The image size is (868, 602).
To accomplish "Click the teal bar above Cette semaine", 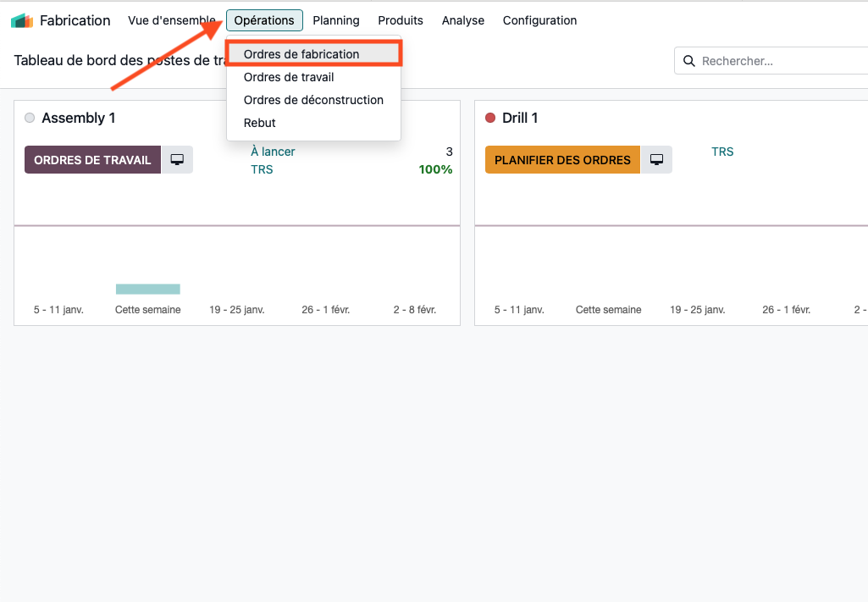I will (x=148, y=289).
